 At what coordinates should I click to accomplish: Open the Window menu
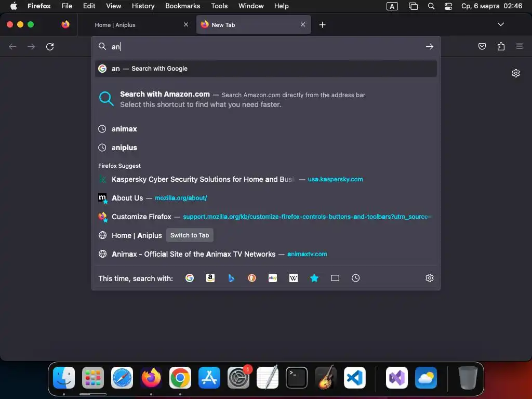click(251, 6)
